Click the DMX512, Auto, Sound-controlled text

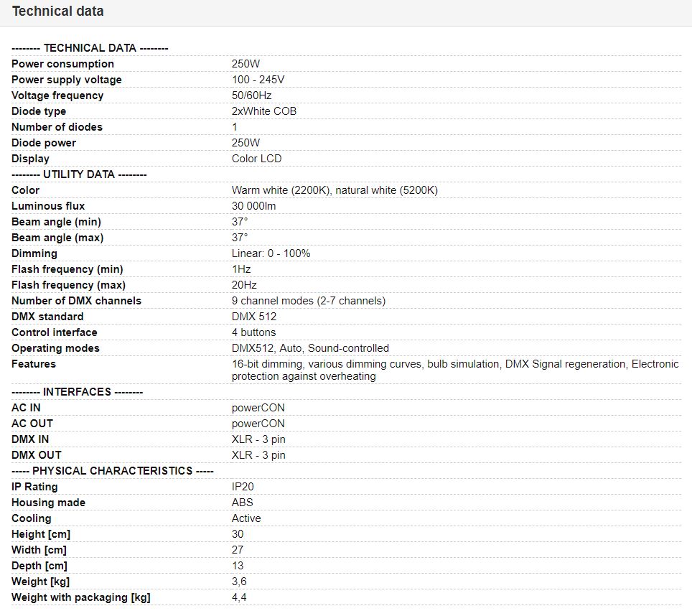point(310,349)
